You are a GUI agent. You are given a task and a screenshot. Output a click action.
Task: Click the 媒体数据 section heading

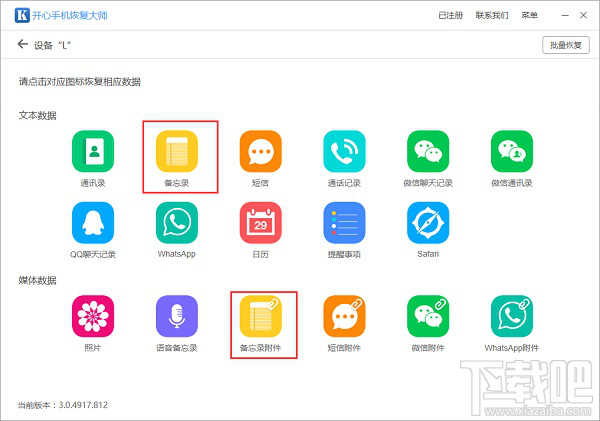(x=38, y=281)
